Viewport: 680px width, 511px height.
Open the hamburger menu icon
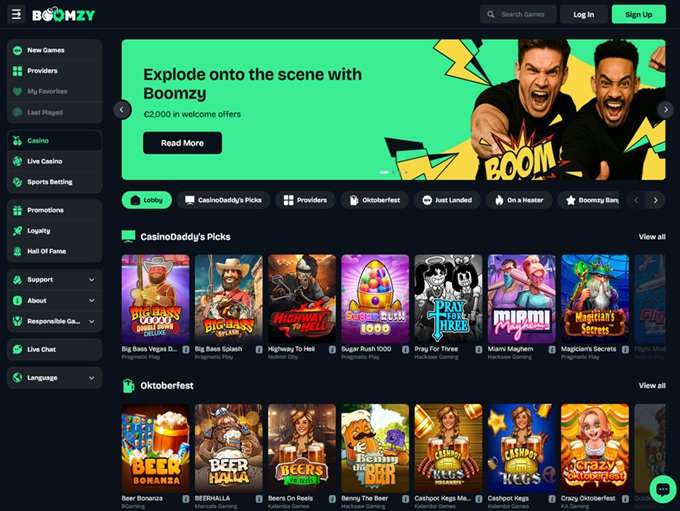16,14
